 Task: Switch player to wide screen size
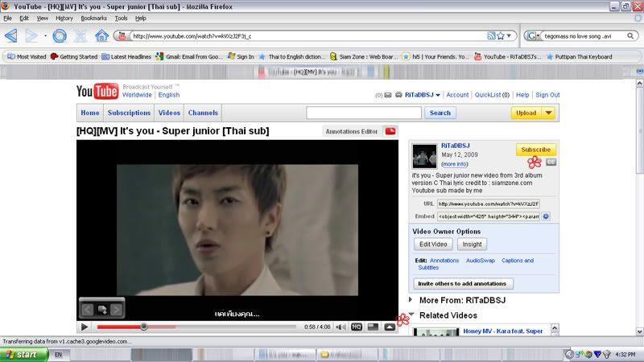point(373,327)
